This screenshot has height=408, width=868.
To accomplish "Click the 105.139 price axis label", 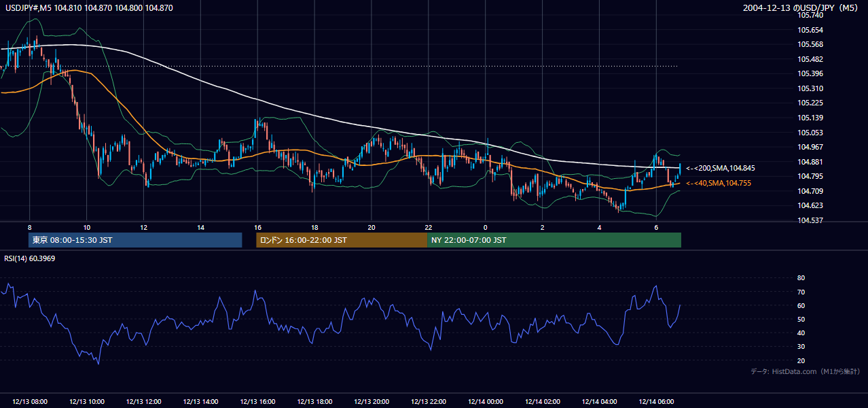I will 810,118.
